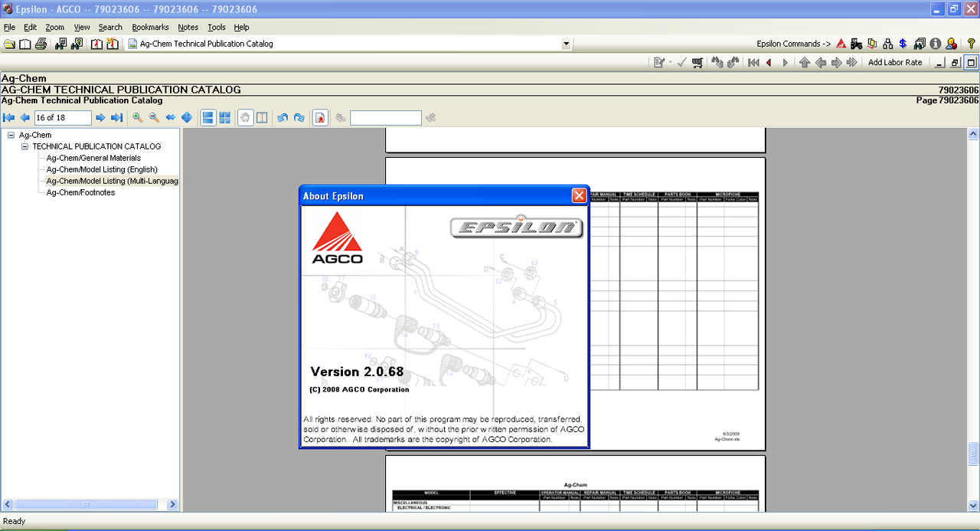Toggle the text selection tool
Image resolution: width=980 pixels, height=531 pixels.
coord(262,117)
